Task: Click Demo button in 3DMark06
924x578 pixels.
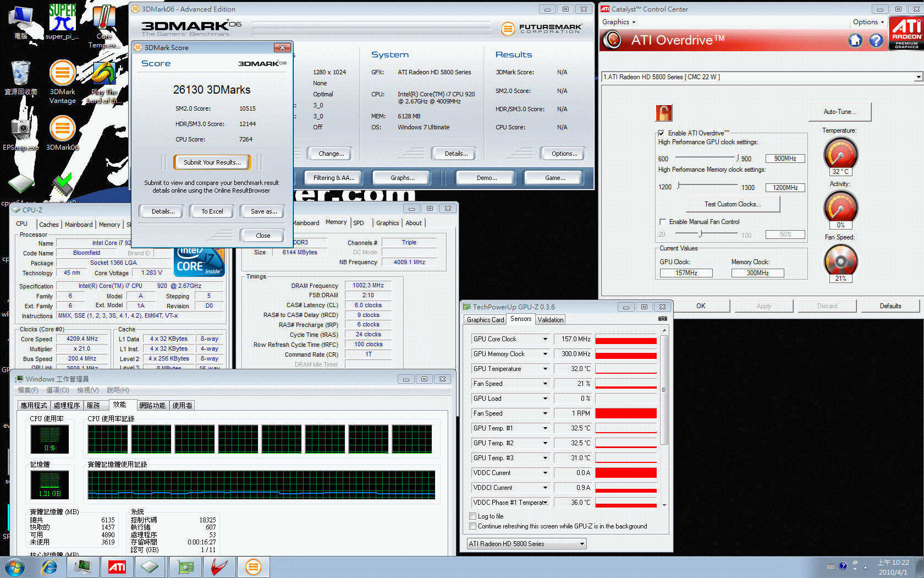Action: tap(487, 178)
